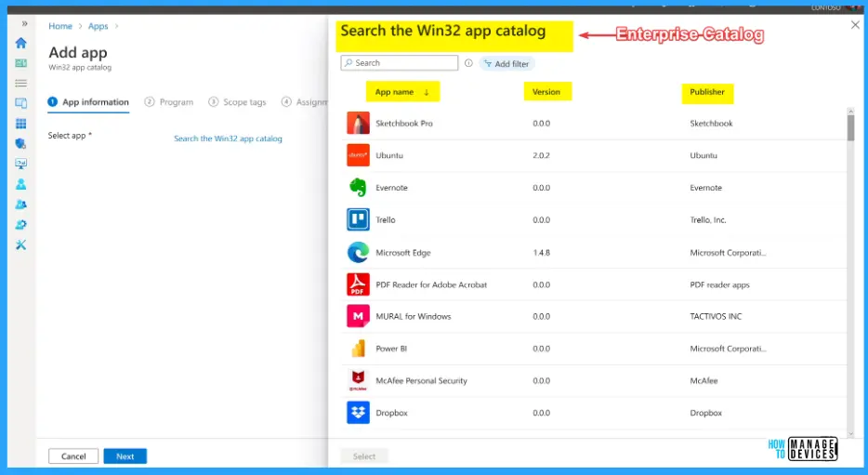Open All services list icon in sidebar
Image resolution: width=868 pixels, height=475 pixels.
(x=21, y=83)
